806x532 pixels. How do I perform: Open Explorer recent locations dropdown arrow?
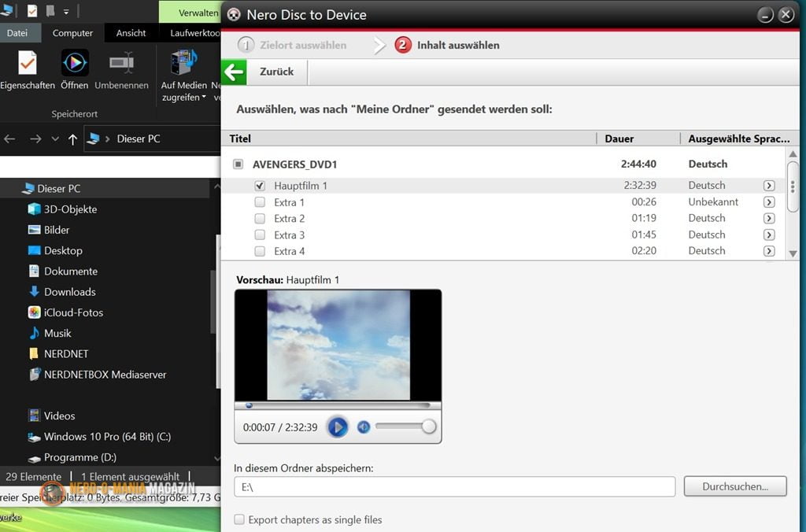point(55,139)
